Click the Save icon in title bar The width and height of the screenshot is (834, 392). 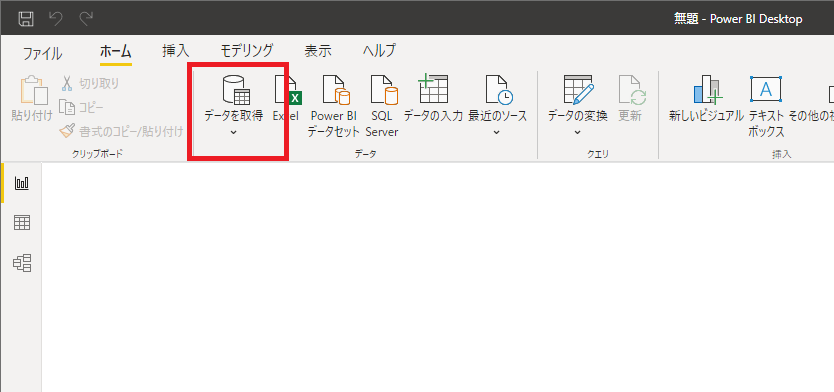click(26, 19)
